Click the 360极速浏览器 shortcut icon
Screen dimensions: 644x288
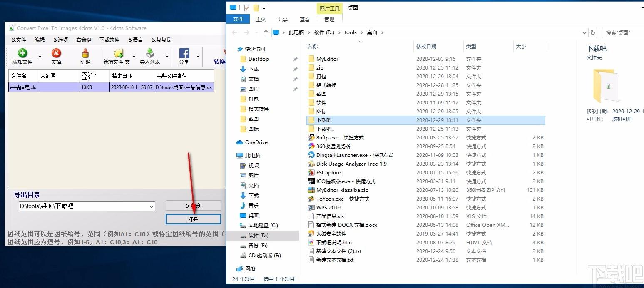point(311,146)
